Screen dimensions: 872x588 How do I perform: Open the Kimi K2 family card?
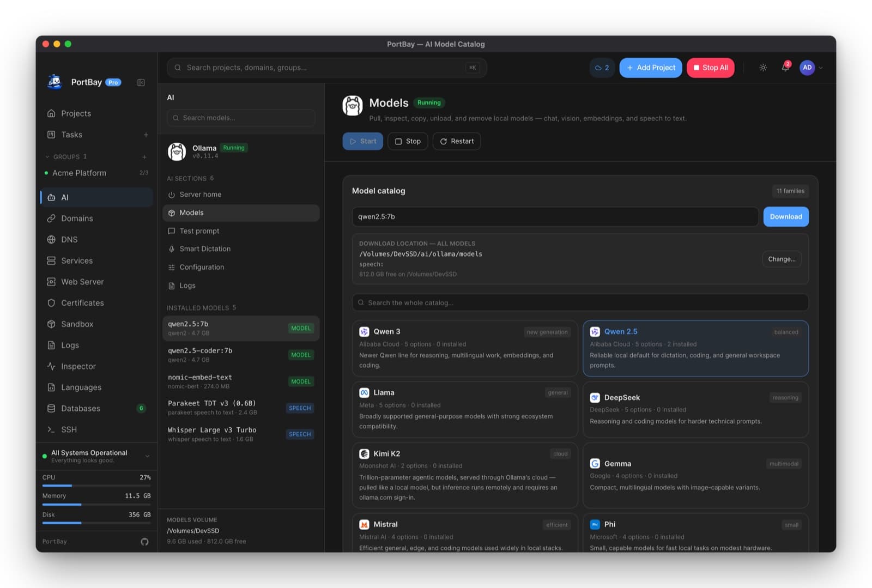pos(465,476)
